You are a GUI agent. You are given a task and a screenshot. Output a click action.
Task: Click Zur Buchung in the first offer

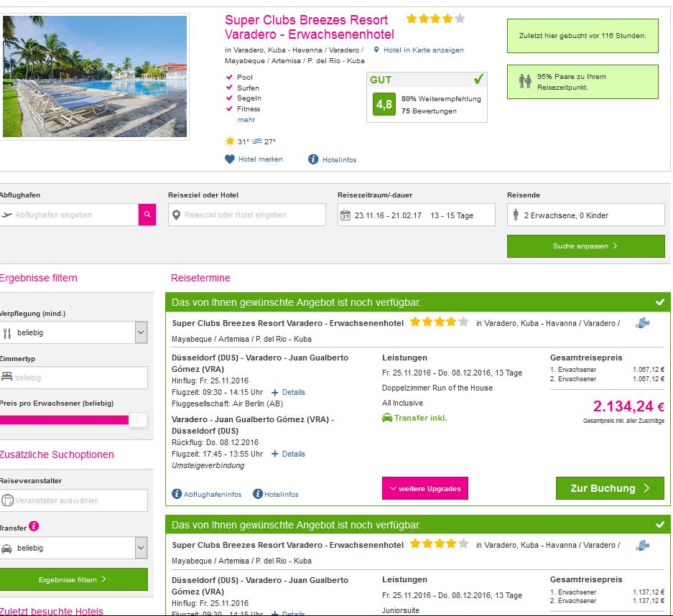[x=610, y=488]
